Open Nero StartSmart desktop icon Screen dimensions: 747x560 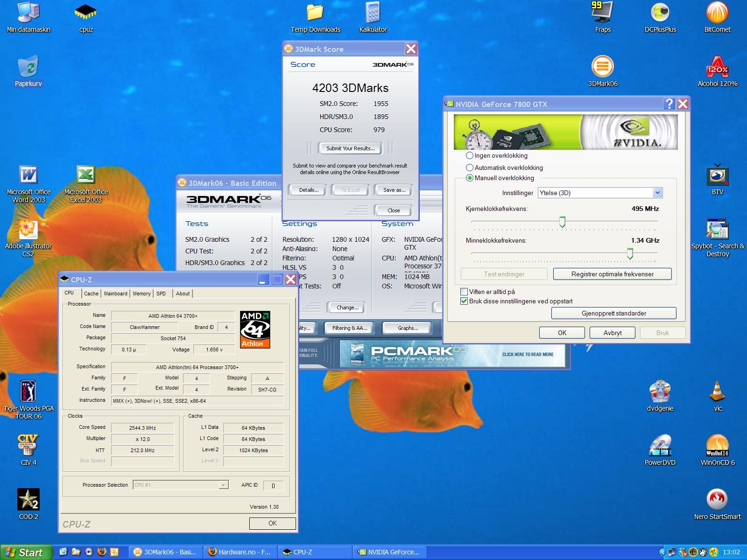(718, 504)
